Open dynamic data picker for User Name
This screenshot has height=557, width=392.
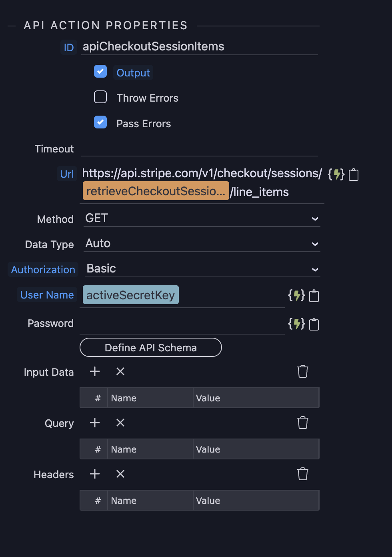296,296
